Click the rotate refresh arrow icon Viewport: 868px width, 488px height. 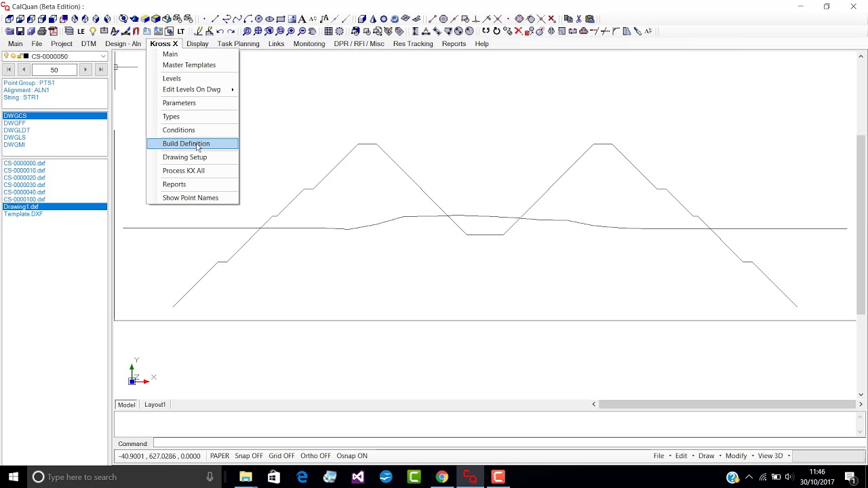(497, 31)
